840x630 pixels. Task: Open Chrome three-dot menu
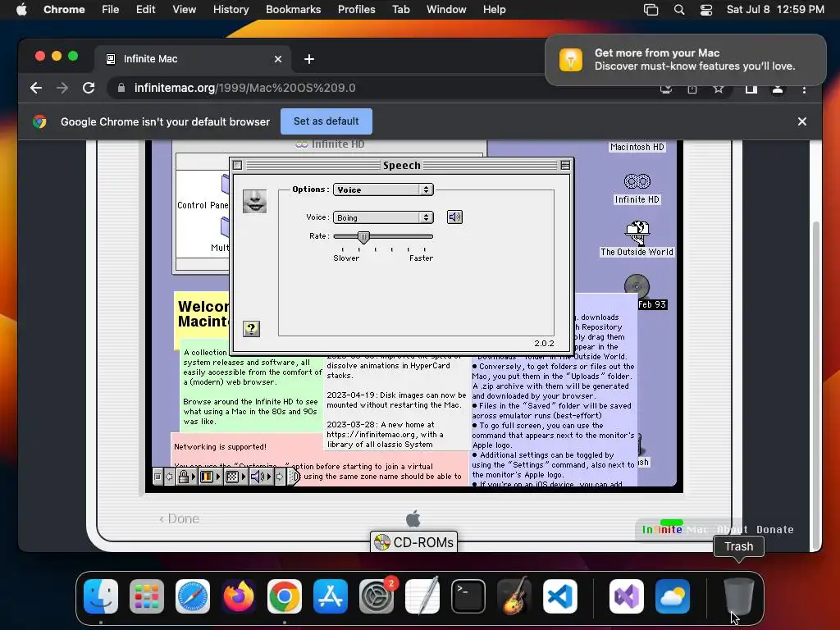tap(804, 89)
